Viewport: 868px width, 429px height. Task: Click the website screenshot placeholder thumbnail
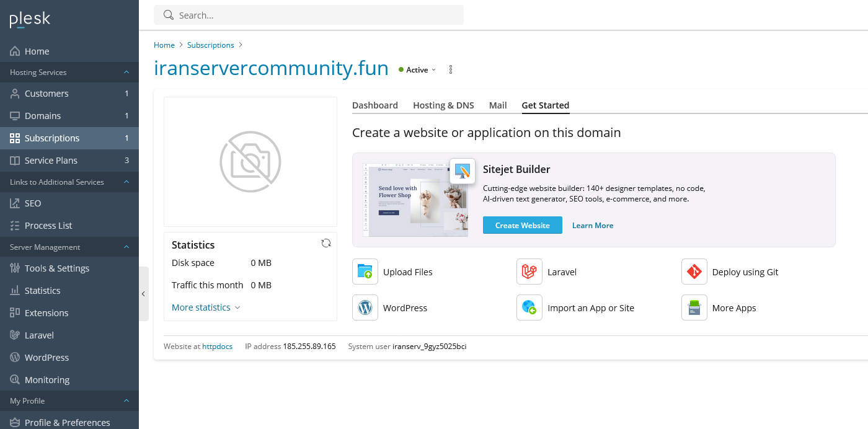(x=250, y=162)
